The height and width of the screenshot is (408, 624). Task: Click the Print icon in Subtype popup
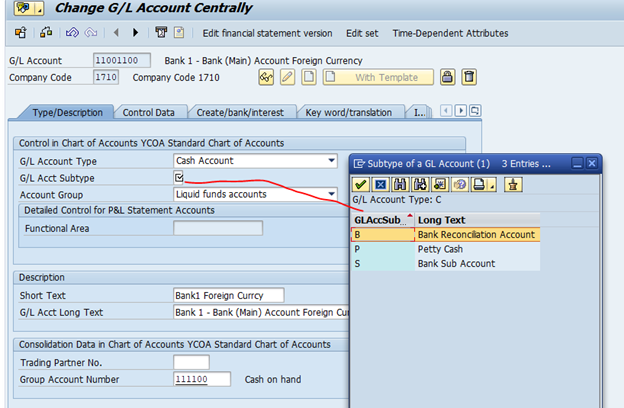click(479, 184)
